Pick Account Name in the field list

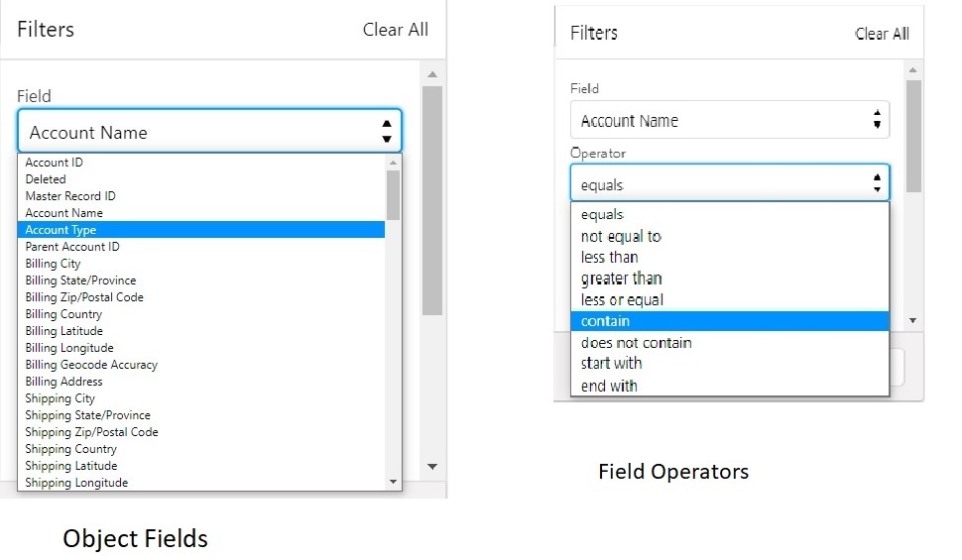coord(201,213)
